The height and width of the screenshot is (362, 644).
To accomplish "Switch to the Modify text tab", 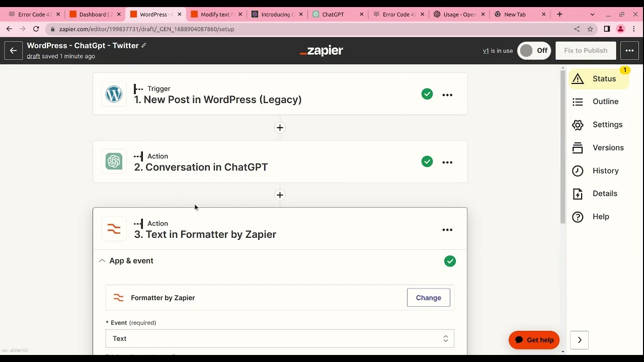I will coord(216,15).
